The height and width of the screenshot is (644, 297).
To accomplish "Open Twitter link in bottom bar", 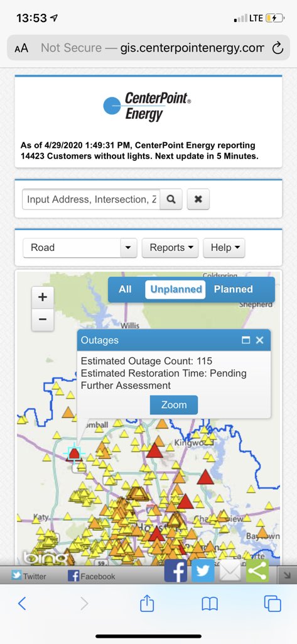I will [29, 576].
